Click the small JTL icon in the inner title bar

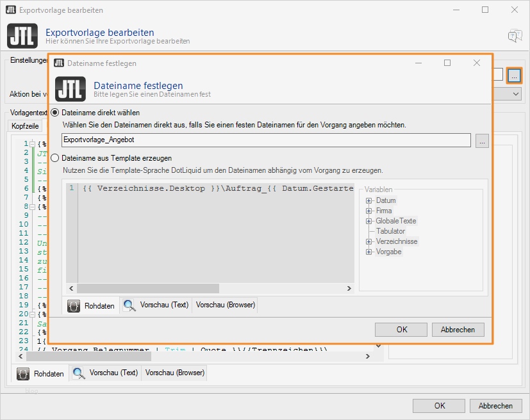58,63
